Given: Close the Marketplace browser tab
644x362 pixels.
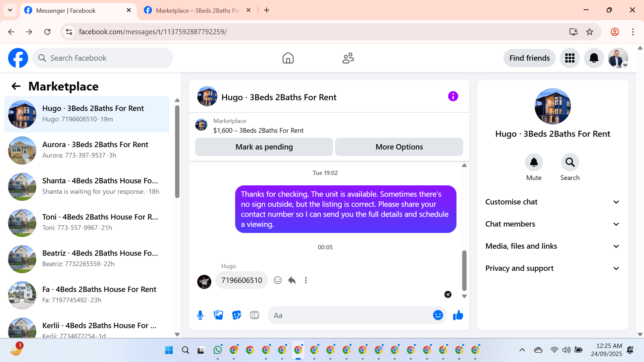Looking at the screenshot, I should point(249,10).
